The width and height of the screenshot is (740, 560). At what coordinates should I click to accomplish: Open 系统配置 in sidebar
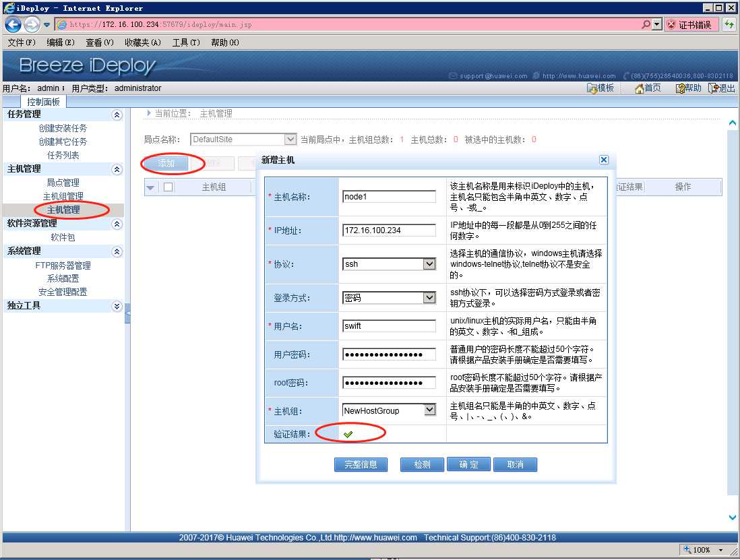63,279
